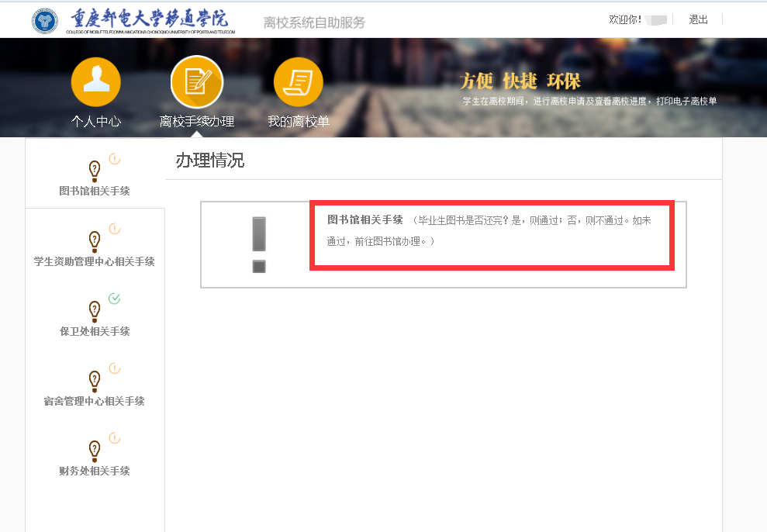Click the 保卫处相关手续 lightbulb icon
The image size is (767, 532).
(95, 309)
